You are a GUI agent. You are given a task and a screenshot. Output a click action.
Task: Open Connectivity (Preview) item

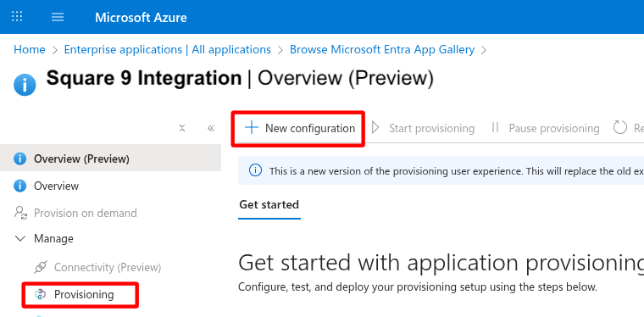point(108,267)
